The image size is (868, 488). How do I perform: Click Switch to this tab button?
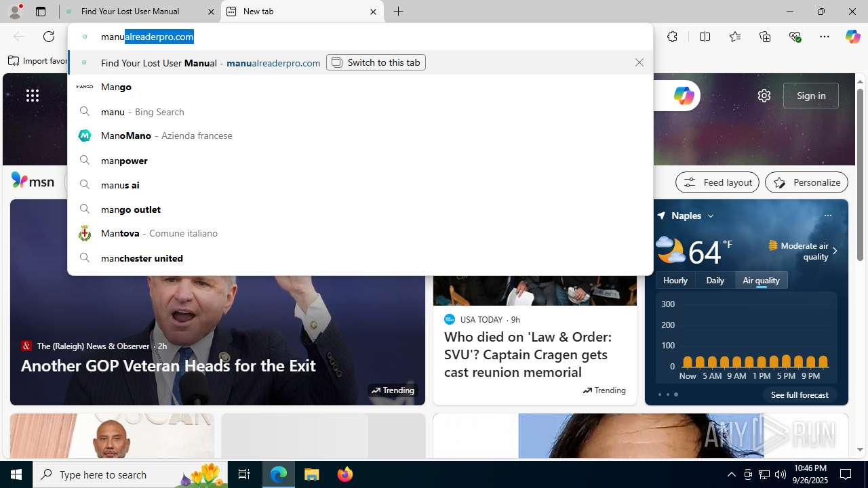point(376,62)
